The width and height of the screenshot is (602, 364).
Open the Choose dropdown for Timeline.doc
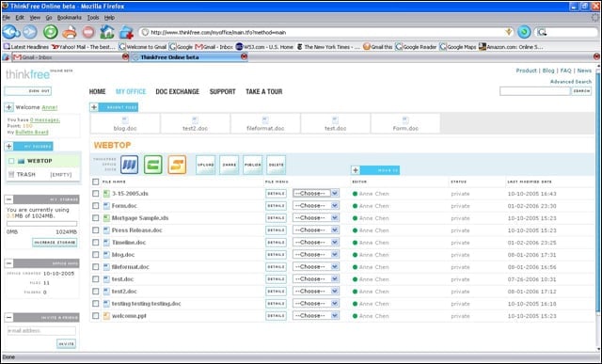pos(316,243)
